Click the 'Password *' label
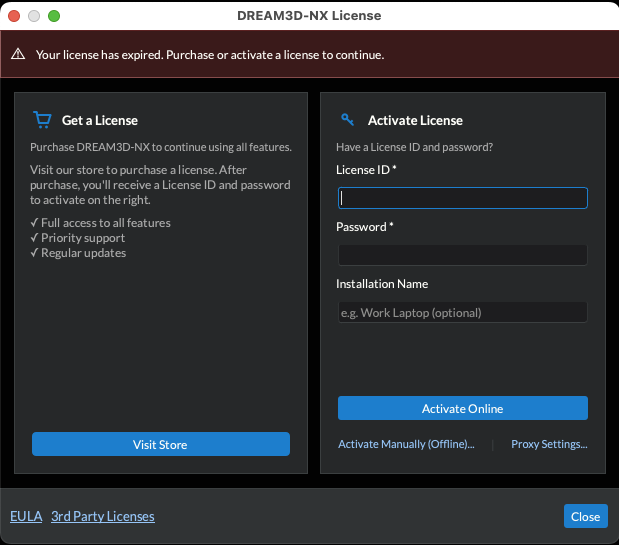The height and width of the screenshot is (545, 619). [x=364, y=227]
